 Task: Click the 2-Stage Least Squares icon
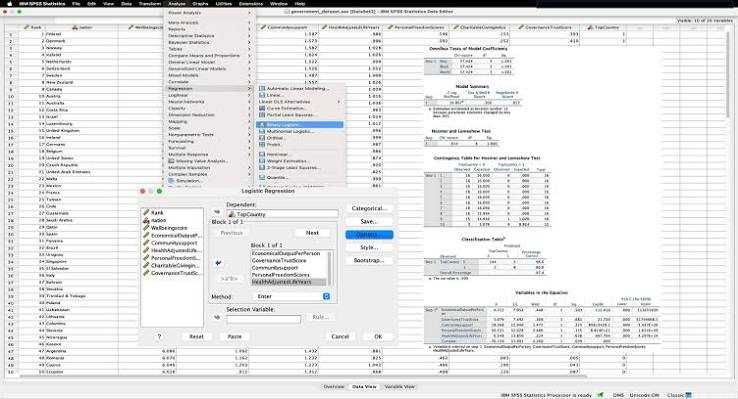click(x=262, y=168)
